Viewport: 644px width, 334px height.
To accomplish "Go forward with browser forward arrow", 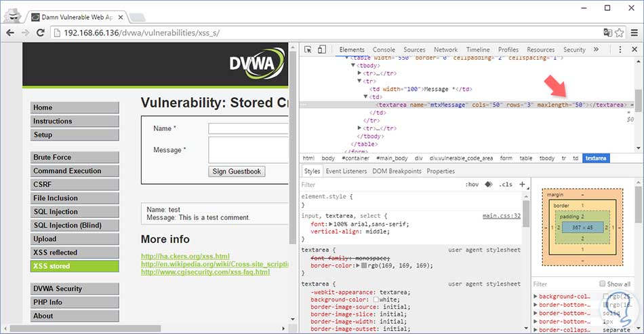I will click(x=25, y=33).
